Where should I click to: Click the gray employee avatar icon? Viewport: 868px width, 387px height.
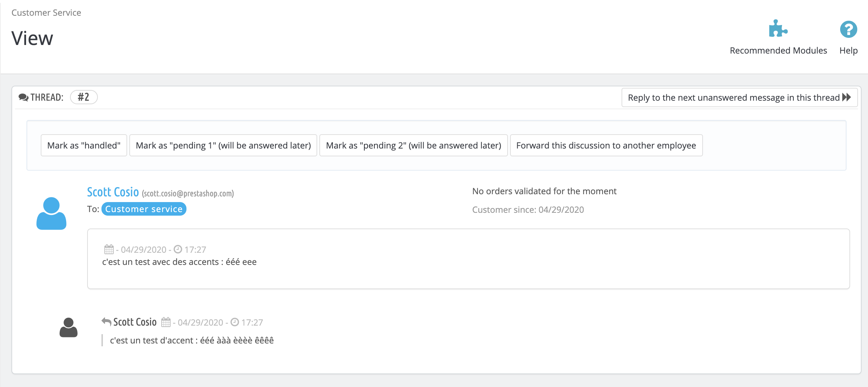tap(69, 327)
